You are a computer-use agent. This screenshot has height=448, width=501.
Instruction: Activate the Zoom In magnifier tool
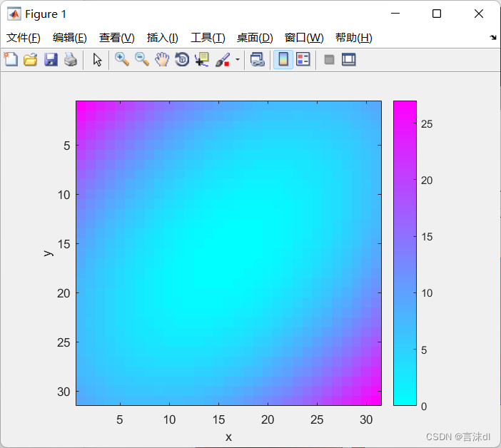click(x=122, y=59)
